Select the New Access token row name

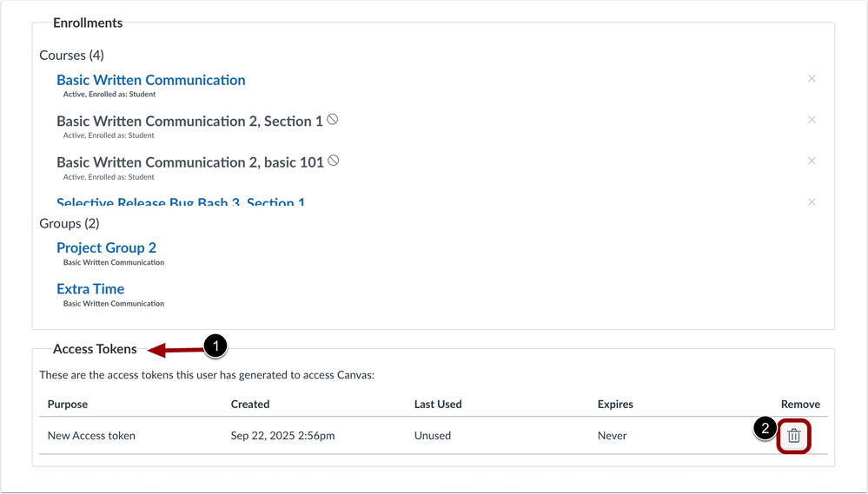pos(91,436)
